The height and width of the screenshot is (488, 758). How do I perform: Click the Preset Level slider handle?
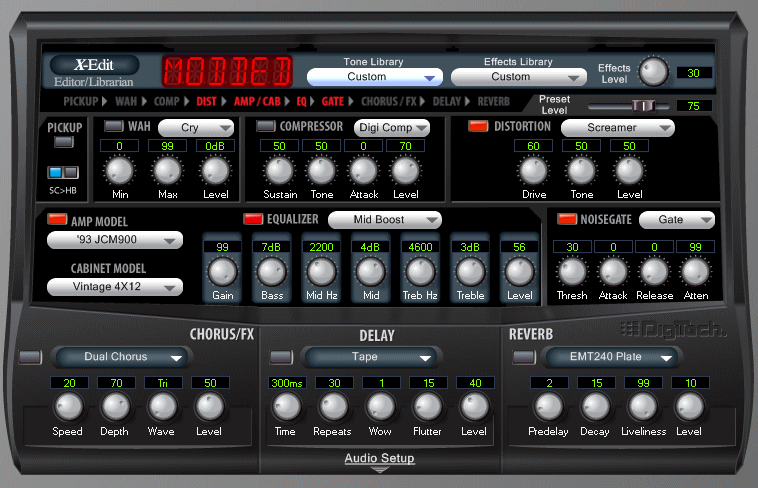643,106
